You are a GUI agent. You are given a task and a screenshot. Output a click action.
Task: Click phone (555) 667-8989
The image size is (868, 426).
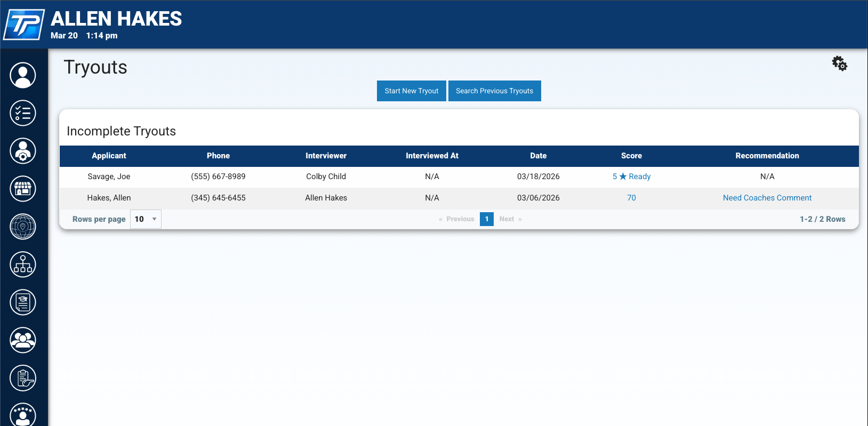coord(218,176)
